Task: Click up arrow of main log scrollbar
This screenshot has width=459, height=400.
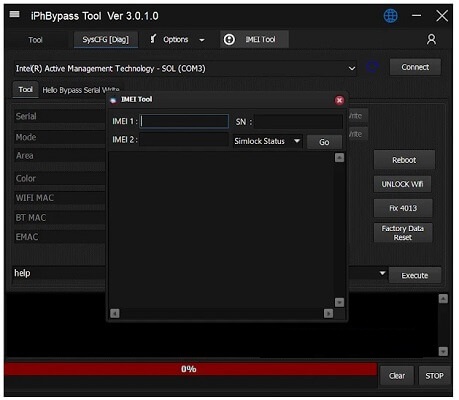Action: pos(443,299)
